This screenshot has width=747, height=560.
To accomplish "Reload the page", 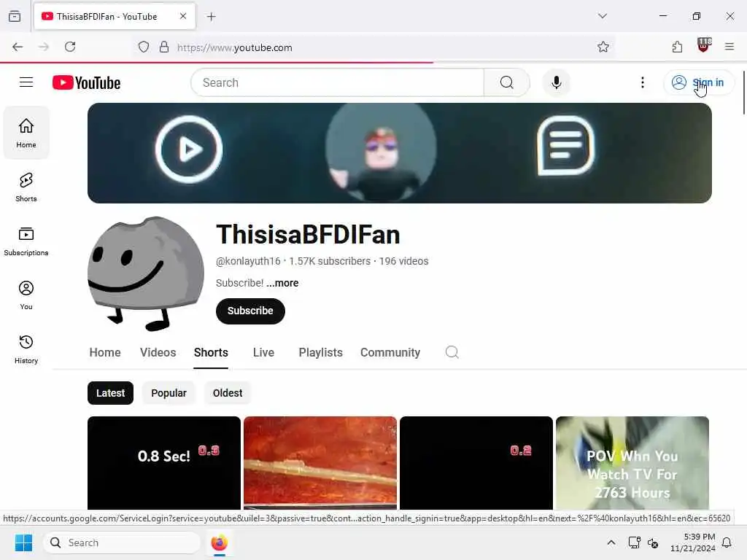I will 70,47.
